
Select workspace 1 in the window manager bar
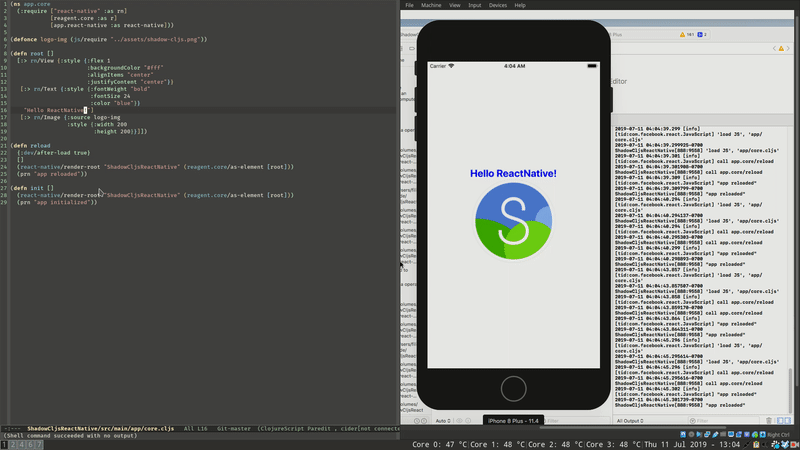(x=4, y=445)
